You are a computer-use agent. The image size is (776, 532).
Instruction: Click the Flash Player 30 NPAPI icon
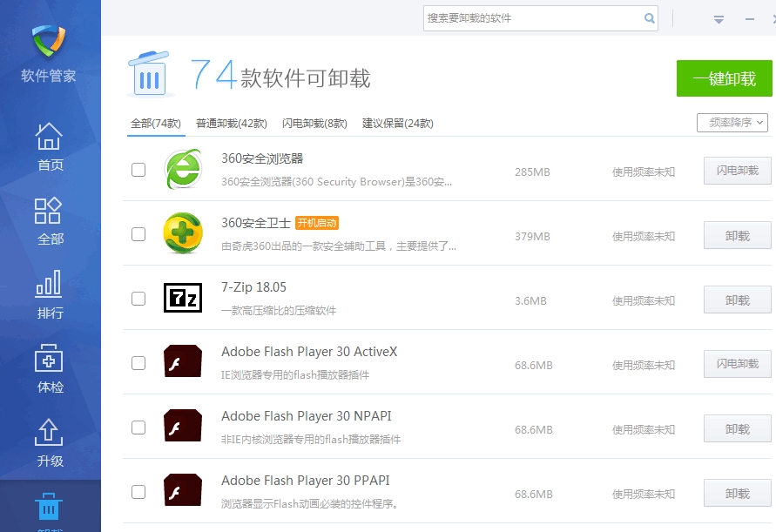(183, 426)
